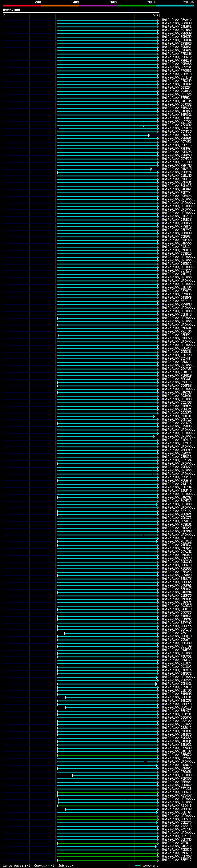Click the UniRef100_B9SDR8 hit label
This screenshot has width=197, height=868.
coord(177,43)
